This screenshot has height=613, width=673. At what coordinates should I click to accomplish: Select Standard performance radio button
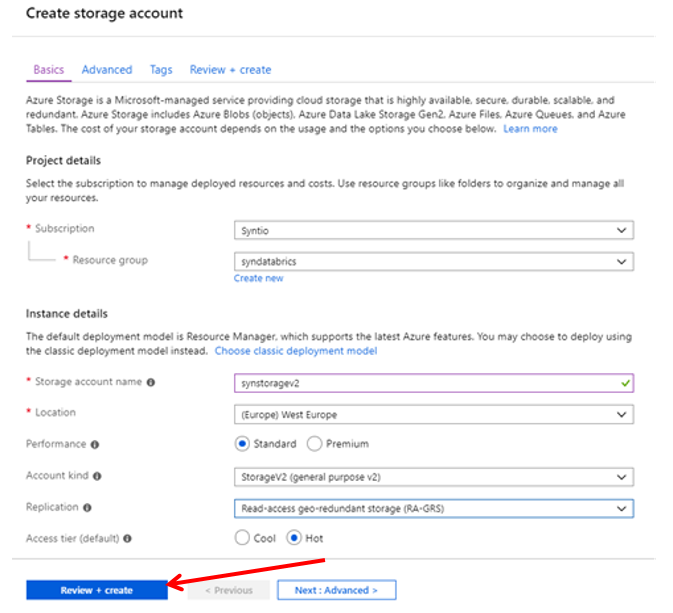(242, 444)
